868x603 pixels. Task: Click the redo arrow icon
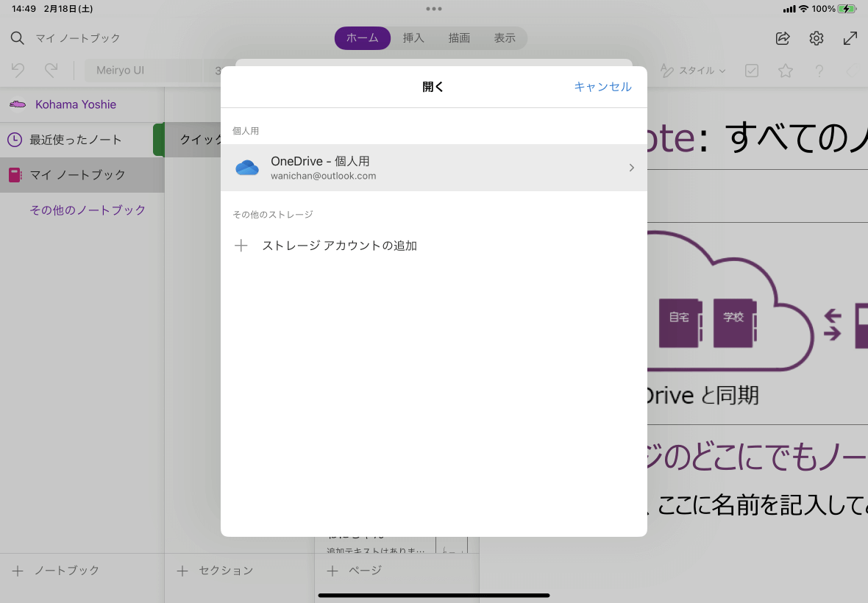[x=51, y=71]
